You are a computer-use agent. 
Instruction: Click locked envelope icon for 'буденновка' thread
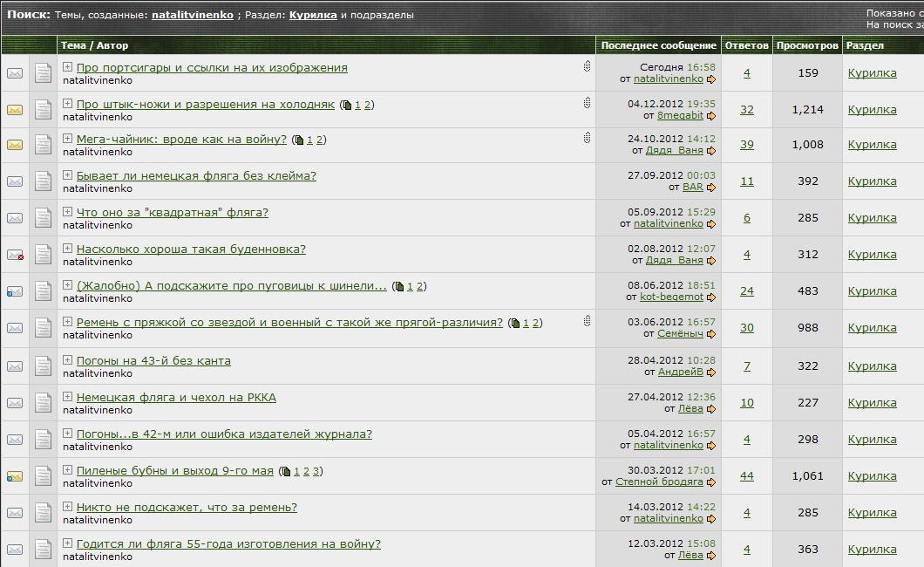pos(15,255)
